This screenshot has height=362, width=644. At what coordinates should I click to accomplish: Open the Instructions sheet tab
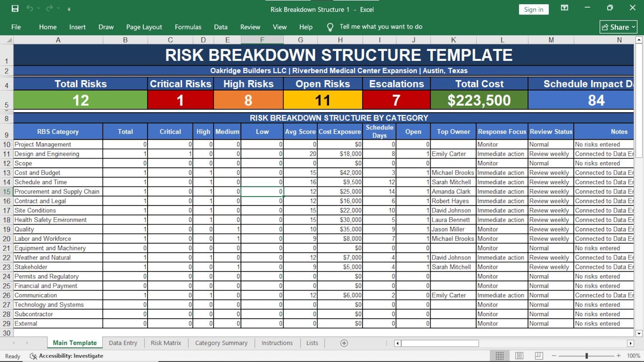(277, 343)
